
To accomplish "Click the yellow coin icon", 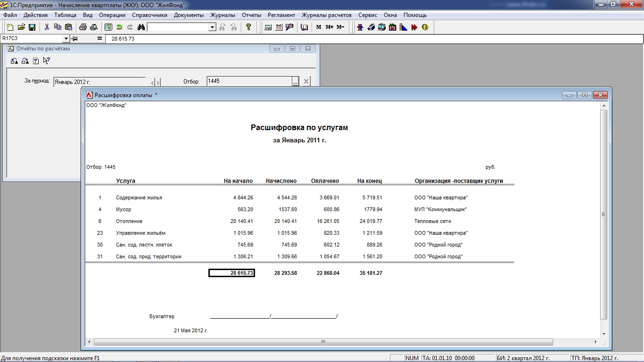I will pyautogui.click(x=425, y=27).
